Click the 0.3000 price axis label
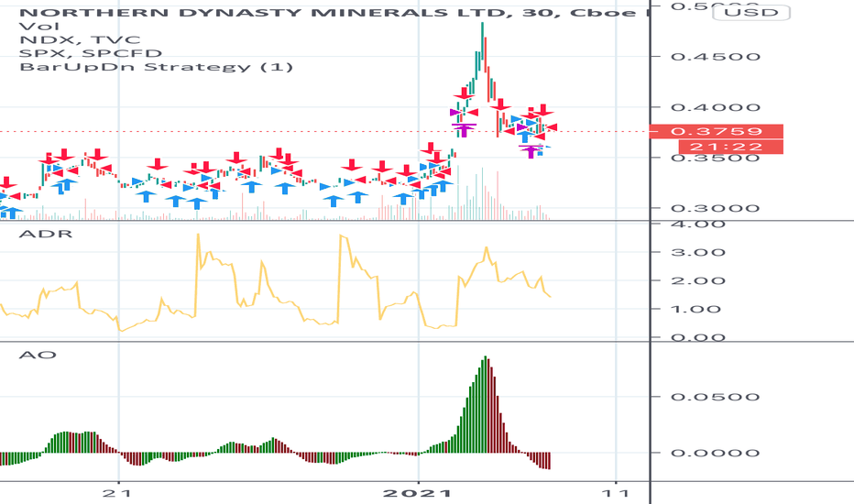 click(x=716, y=208)
